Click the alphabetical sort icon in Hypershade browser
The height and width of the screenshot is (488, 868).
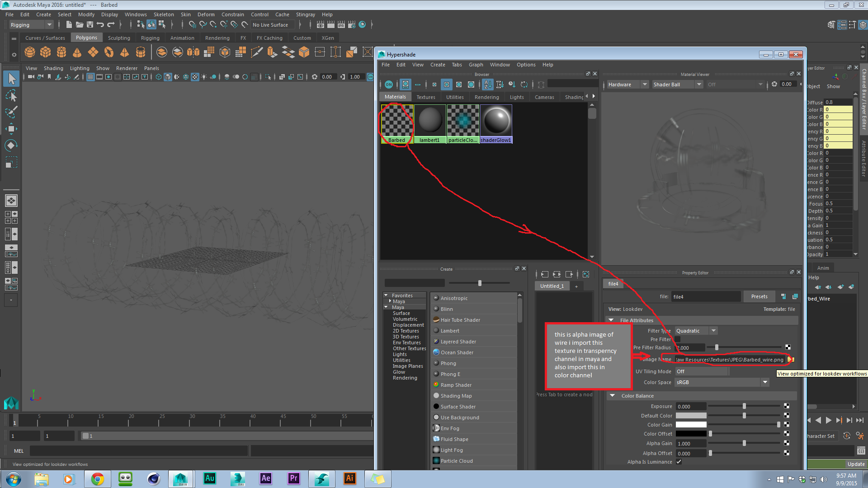pos(488,84)
